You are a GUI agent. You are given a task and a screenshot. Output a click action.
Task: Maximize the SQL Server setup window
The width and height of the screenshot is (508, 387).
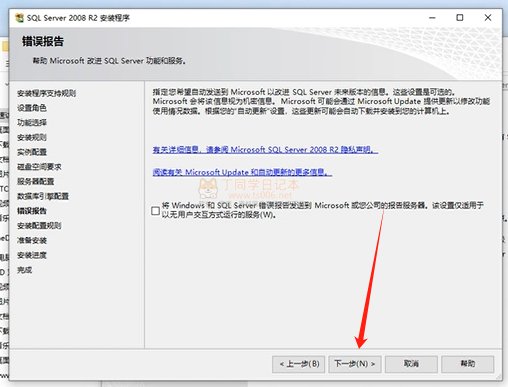pyautogui.click(x=460, y=18)
